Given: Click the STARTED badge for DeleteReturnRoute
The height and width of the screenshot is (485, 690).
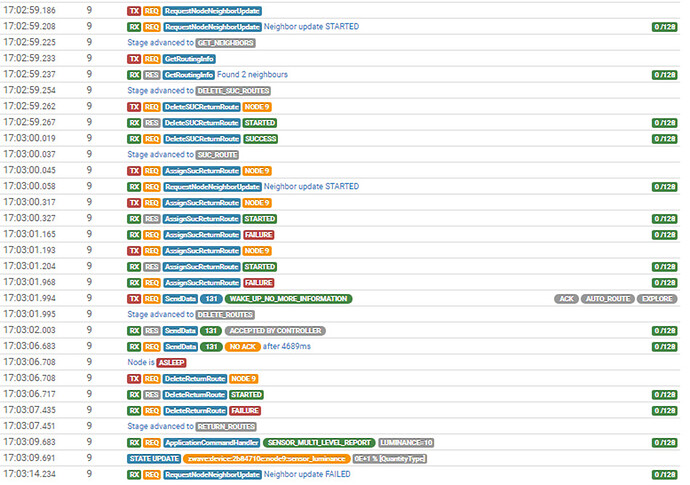Looking at the screenshot, I should click(x=246, y=395).
